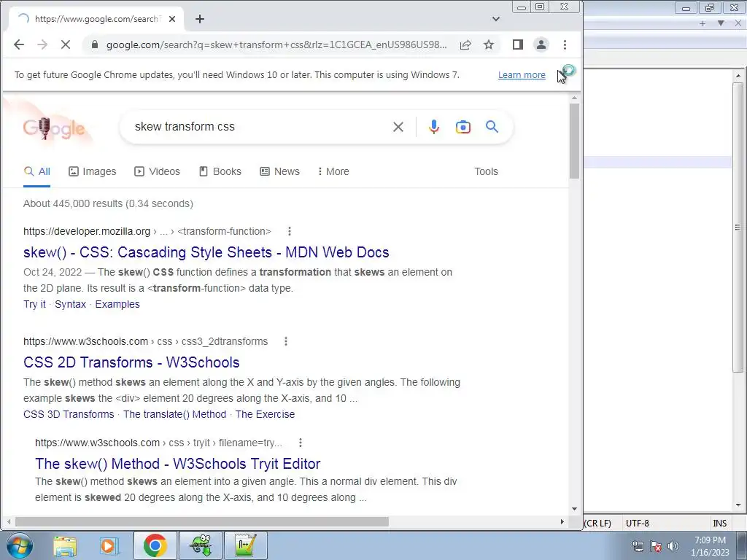Search by image camera icon
The image size is (747, 560).
coord(463,127)
